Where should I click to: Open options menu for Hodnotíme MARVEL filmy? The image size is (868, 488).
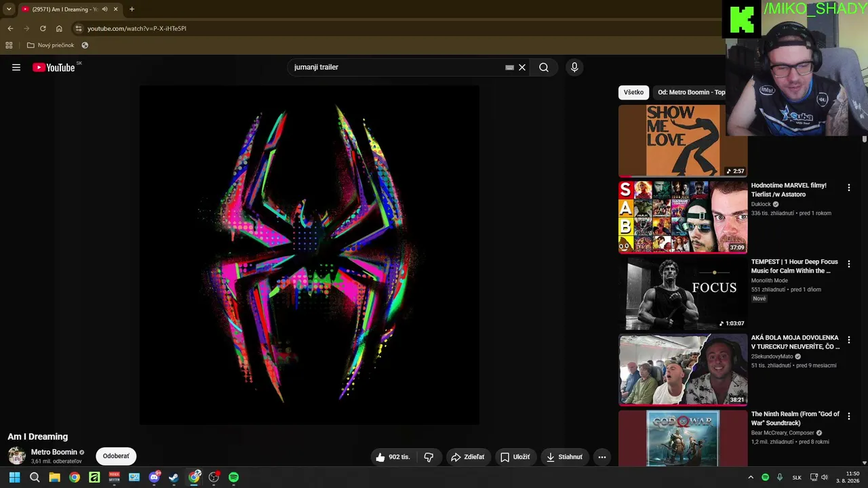(x=848, y=188)
